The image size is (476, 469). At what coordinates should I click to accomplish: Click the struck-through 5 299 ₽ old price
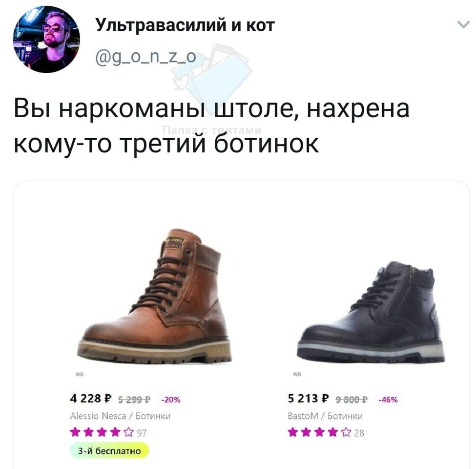pyautogui.click(x=134, y=400)
